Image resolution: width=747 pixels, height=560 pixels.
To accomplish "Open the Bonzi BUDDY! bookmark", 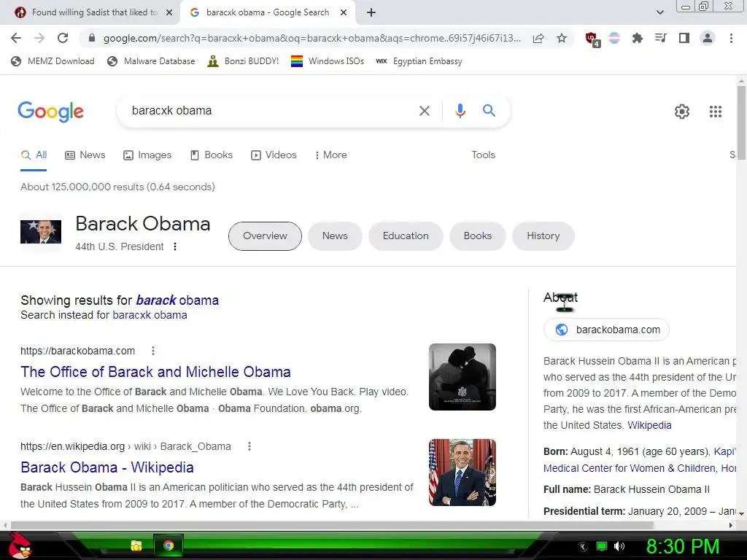I will pos(244,61).
